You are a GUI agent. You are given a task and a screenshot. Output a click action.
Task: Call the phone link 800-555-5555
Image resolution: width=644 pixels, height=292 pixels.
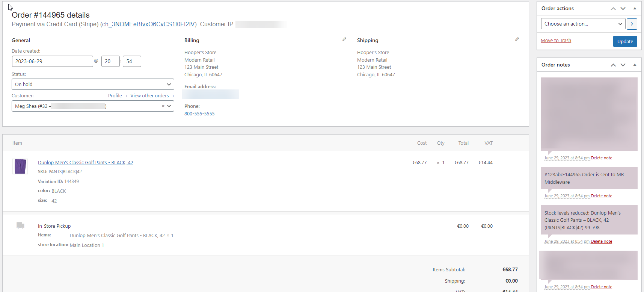(199, 114)
